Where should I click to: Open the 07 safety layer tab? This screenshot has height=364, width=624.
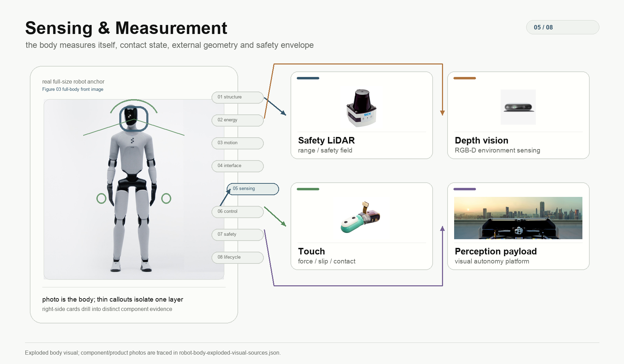(237, 235)
